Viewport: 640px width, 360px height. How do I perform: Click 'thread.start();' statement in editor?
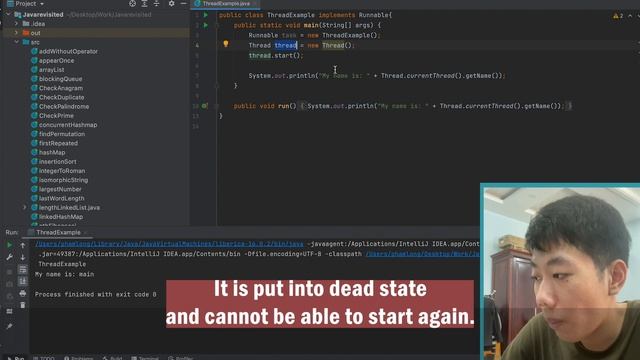(x=276, y=56)
